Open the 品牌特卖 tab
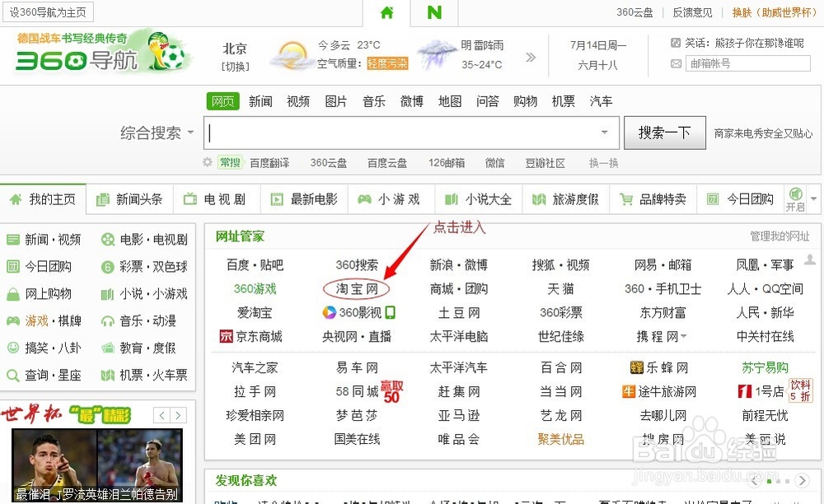 (x=653, y=199)
